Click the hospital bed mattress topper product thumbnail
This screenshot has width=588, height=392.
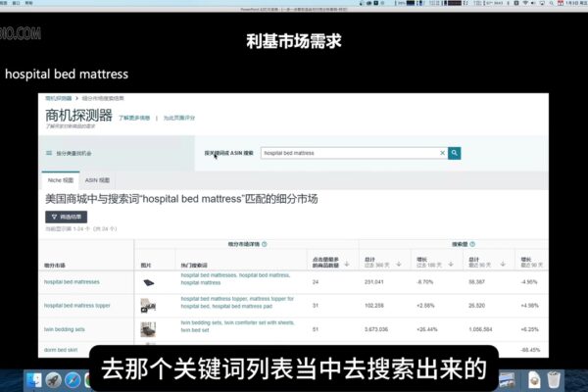click(x=148, y=306)
